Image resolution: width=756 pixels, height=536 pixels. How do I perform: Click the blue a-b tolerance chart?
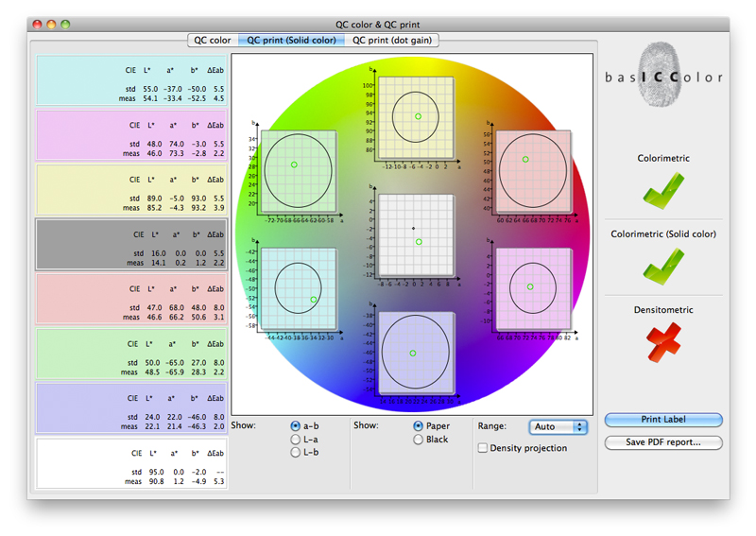pyautogui.click(x=416, y=354)
